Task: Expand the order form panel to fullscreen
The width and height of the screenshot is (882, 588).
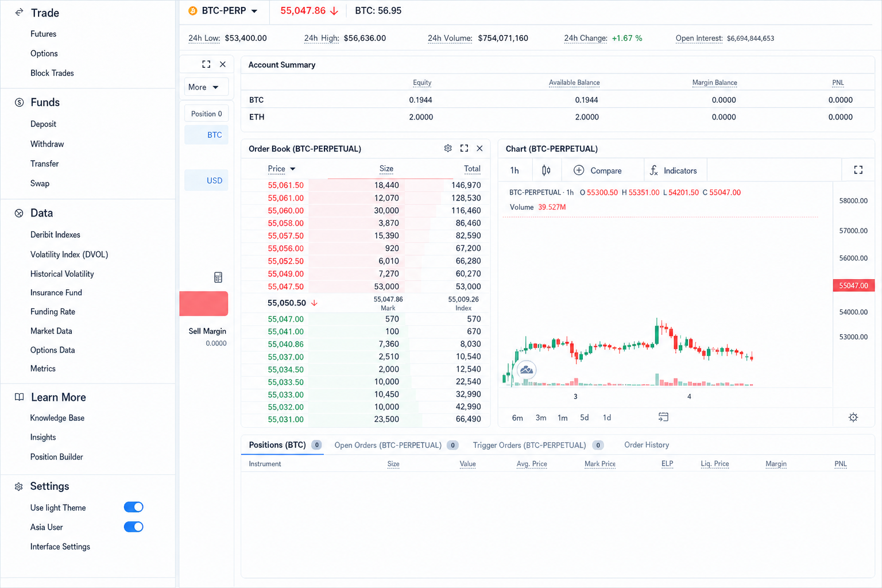Action: pyautogui.click(x=206, y=64)
